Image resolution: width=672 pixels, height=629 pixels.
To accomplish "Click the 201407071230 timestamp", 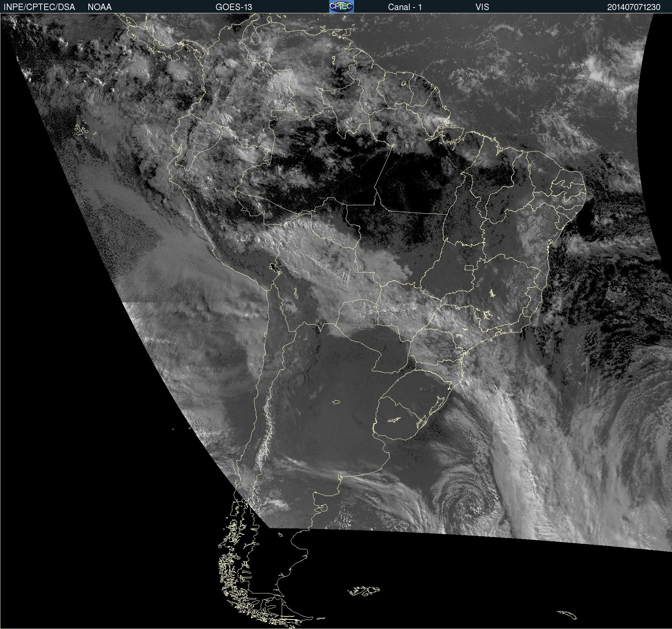I will 634,7.
